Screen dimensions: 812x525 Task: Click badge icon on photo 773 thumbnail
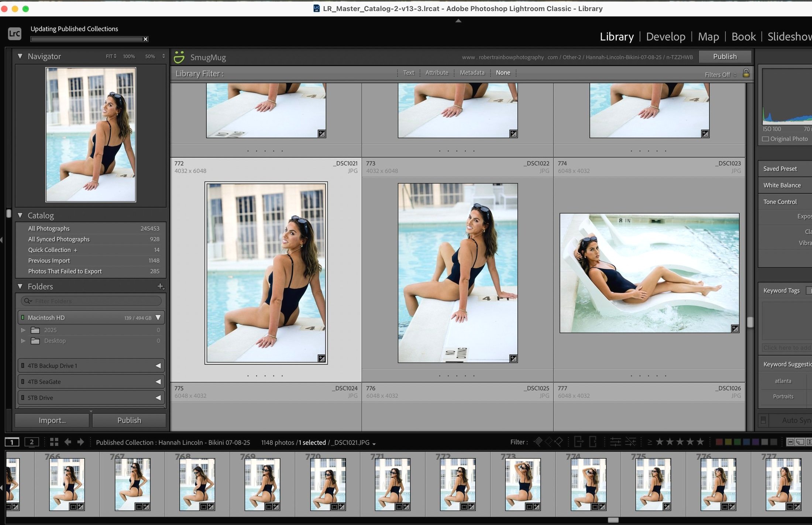(x=513, y=358)
